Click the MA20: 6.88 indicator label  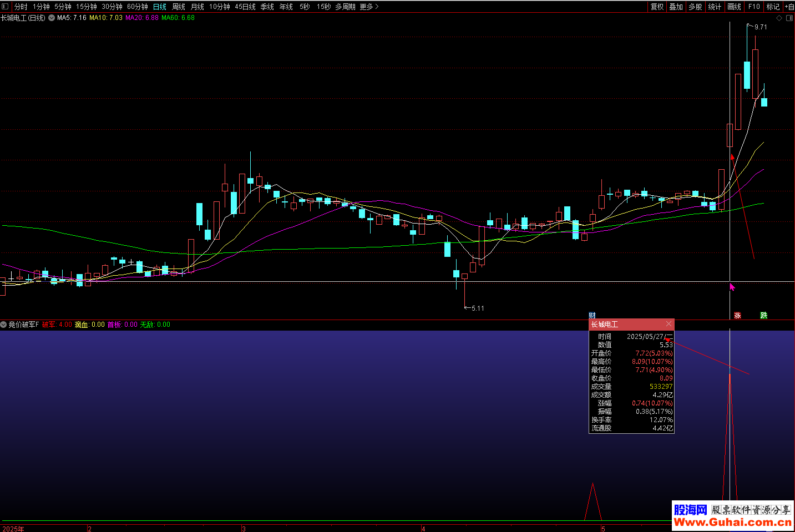(x=142, y=18)
